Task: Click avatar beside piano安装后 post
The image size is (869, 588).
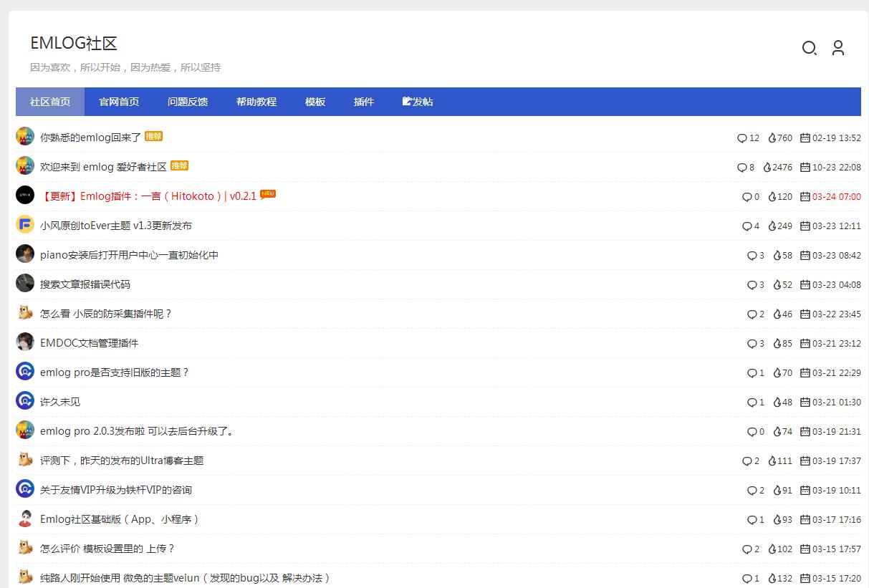Action: (25, 254)
